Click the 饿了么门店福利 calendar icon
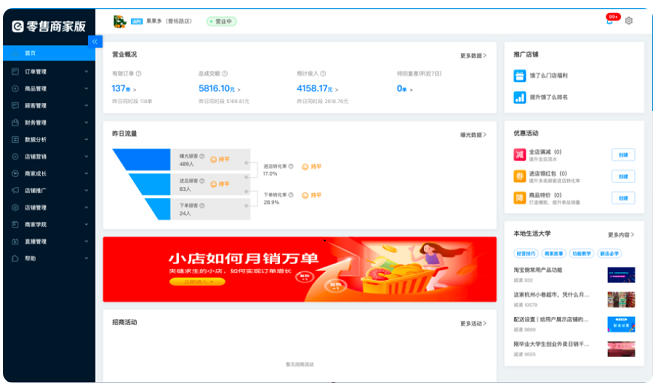This screenshot has height=390, width=657. (520, 76)
